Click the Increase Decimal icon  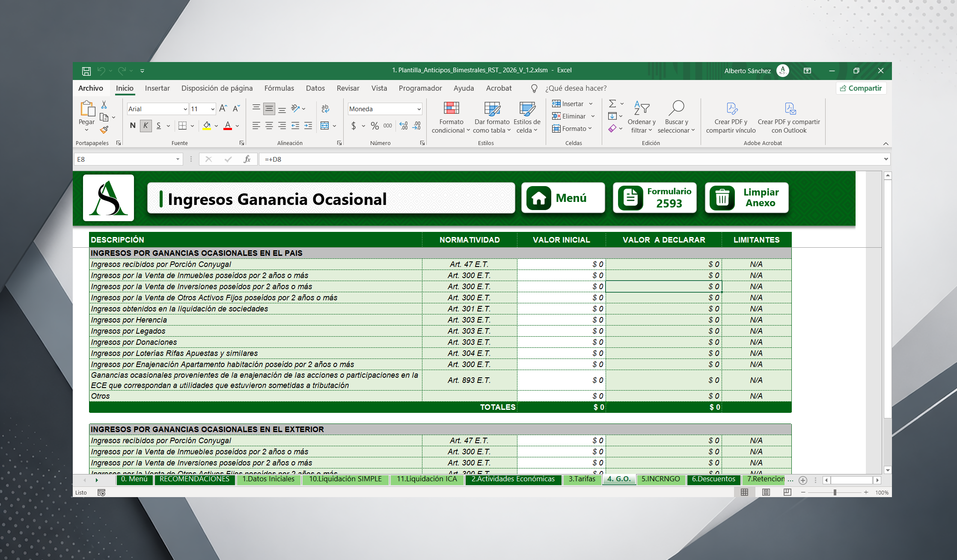pos(404,125)
